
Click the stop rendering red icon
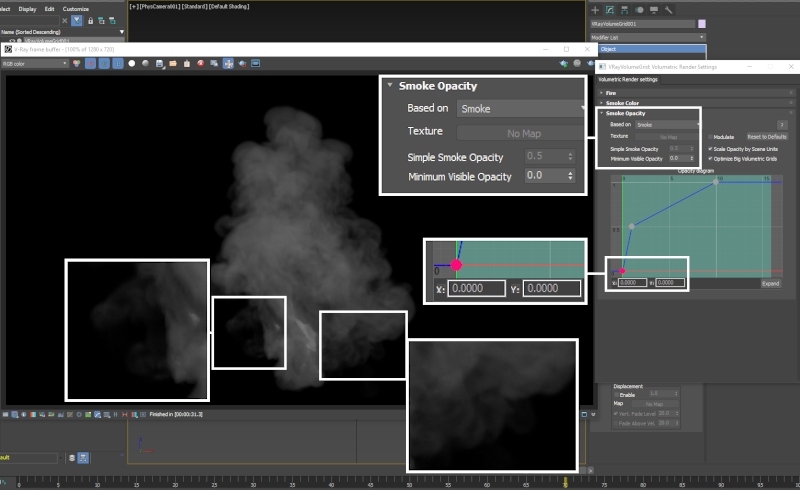click(201, 63)
